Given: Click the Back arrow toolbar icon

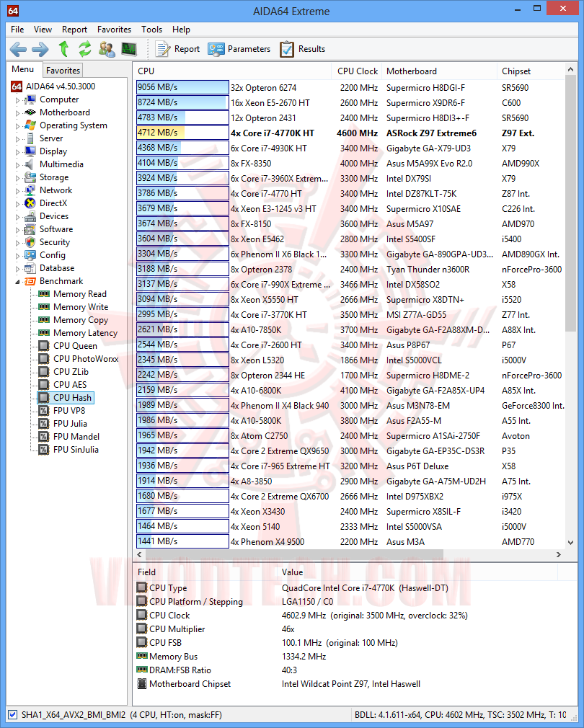Looking at the screenshot, I should point(18,49).
